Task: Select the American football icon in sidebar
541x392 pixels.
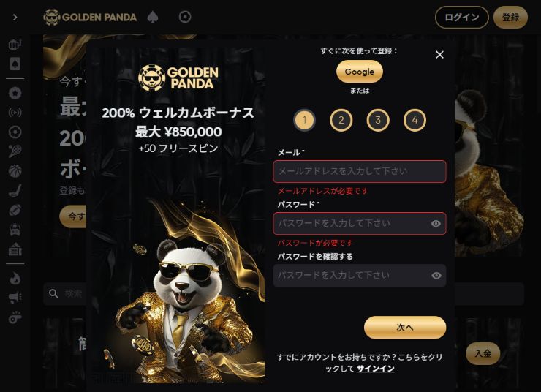Action: [15, 209]
